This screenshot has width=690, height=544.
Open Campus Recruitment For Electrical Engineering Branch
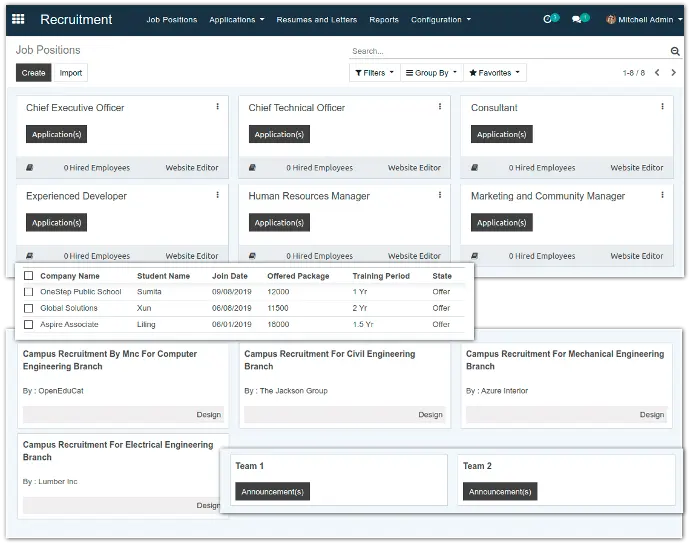tap(118, 451)
